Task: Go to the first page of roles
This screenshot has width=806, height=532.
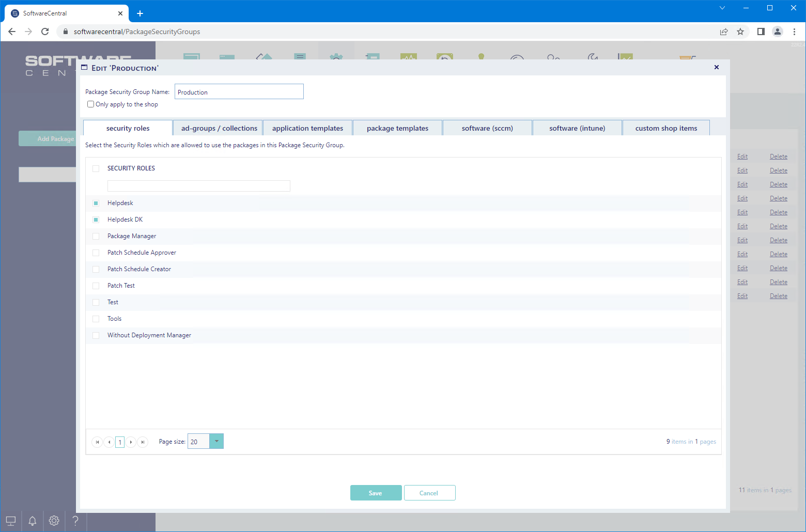Action: point(97,442)
